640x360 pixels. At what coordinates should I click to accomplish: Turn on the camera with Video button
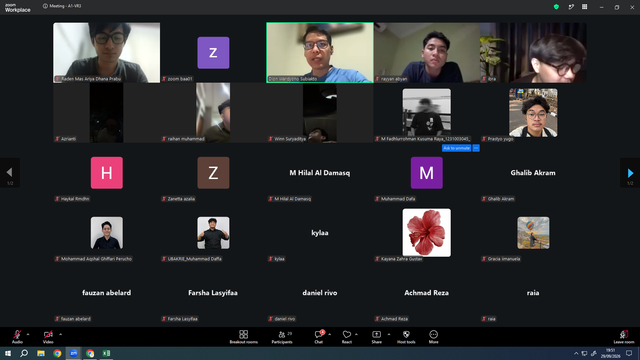(x=48, y=337)
